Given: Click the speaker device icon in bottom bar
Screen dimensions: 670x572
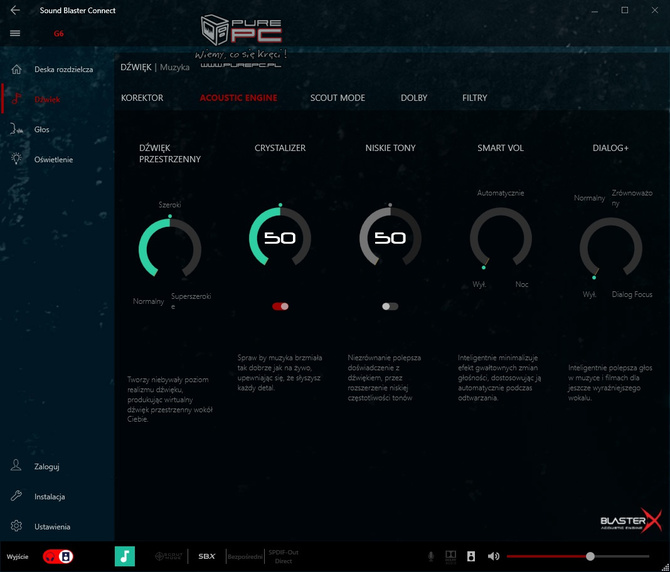Looking at the screenshot, I should pos(471,556).
